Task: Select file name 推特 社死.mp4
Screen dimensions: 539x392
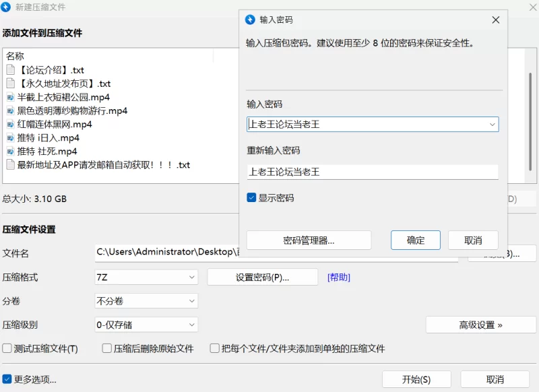Action: [x=47, y=151]
